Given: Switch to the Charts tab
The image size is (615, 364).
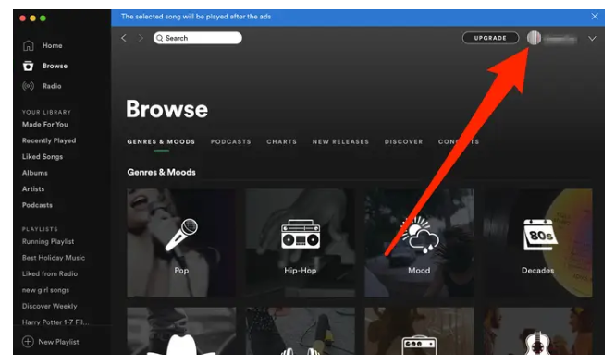Looking at the screenshot, I should click(x=282, y=142).
